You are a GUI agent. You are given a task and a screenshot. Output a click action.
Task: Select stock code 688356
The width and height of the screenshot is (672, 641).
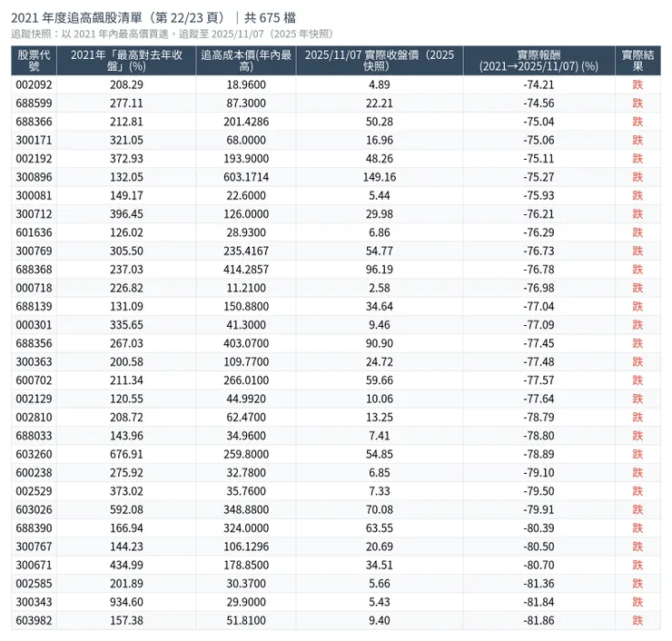[x=34, y=343]
